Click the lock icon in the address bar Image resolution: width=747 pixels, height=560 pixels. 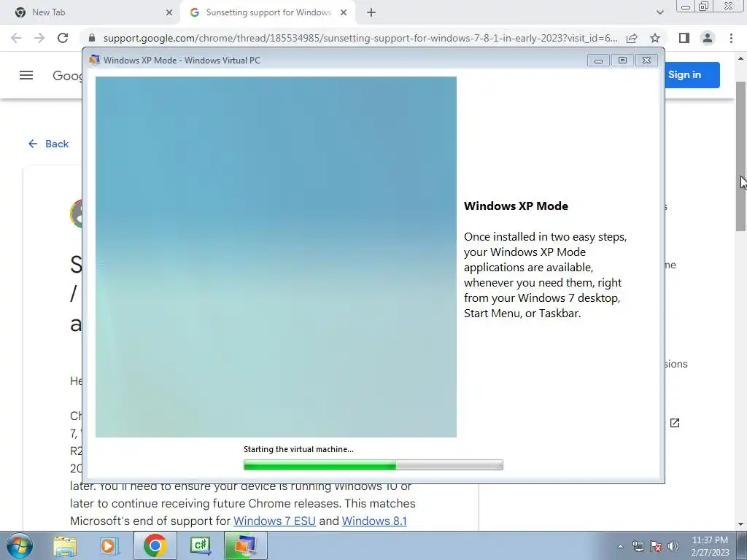point(92,38)
